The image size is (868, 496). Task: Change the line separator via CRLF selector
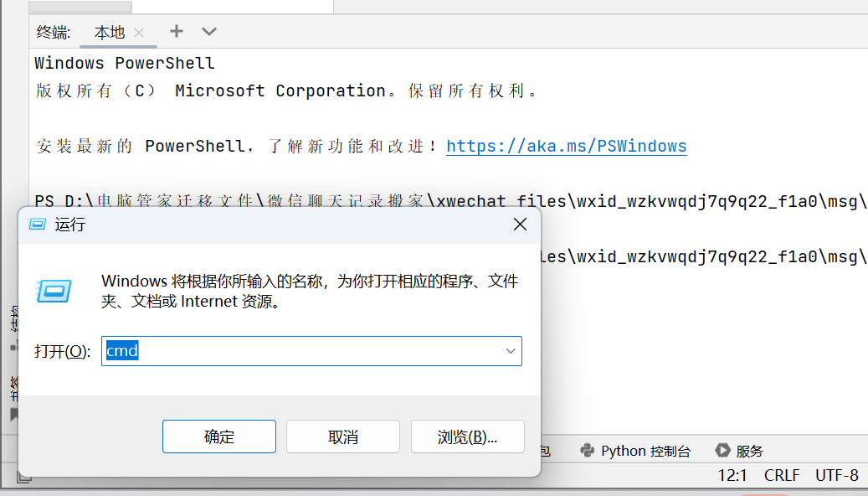coord(781,475)
